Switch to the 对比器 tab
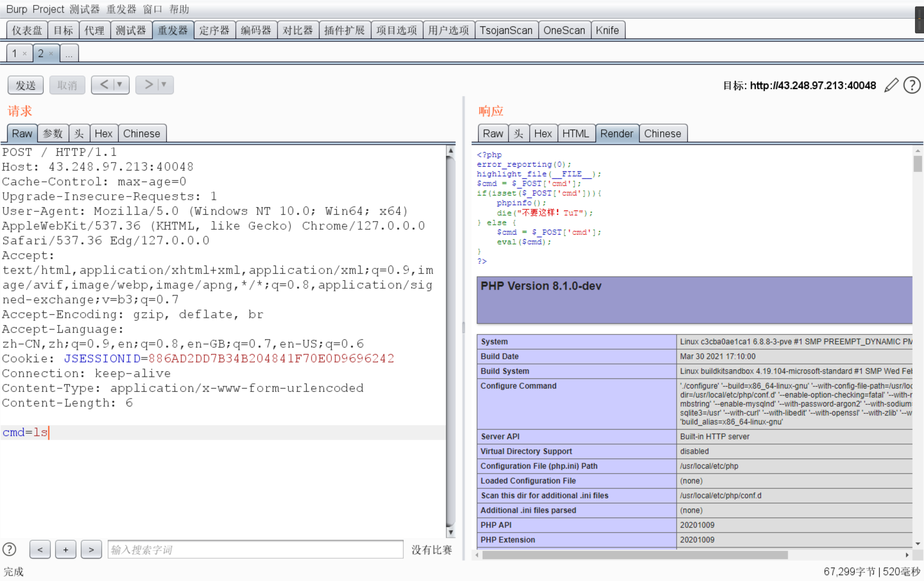Screen dimensions: 924x581 [x=298, y=30]
